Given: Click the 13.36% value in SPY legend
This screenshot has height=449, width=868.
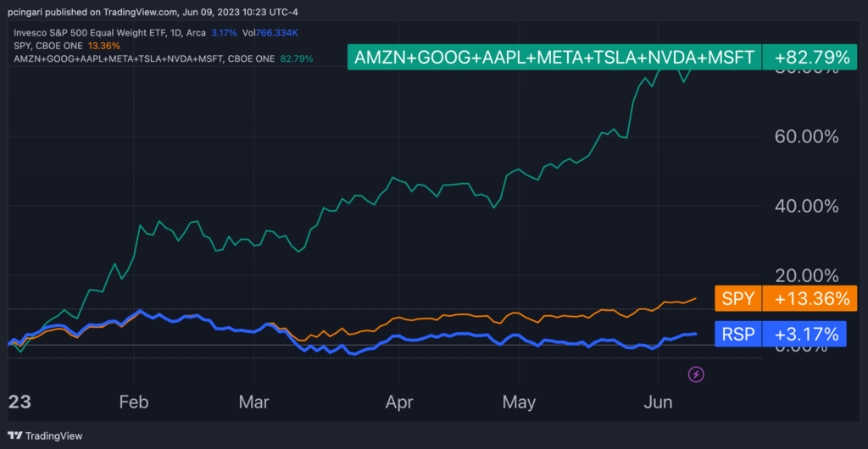Looking at the screenshot, I should pos(103,46).
